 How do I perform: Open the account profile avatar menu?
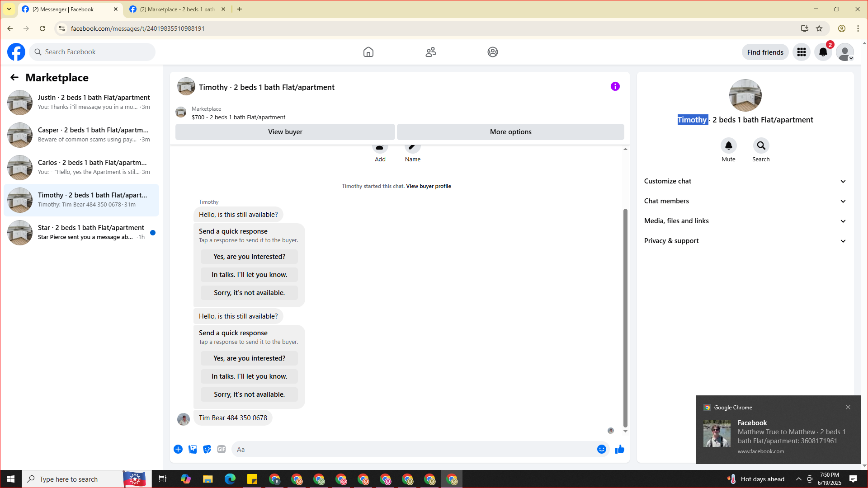(844, 52)
